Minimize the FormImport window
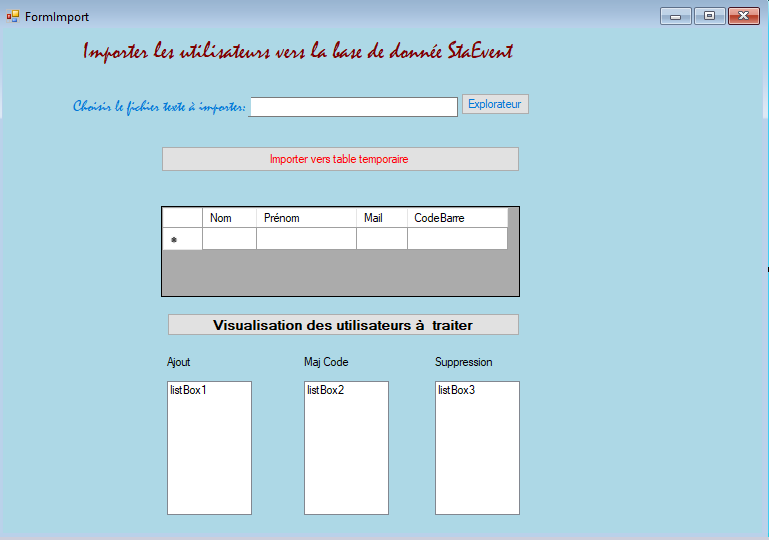The image size is (769, 540). tap(675, 16)
